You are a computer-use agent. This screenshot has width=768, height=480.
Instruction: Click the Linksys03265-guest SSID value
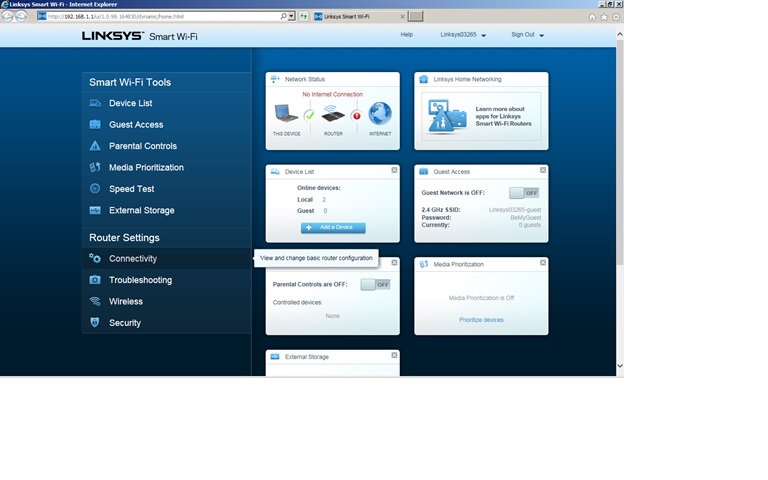click(515, 210)
